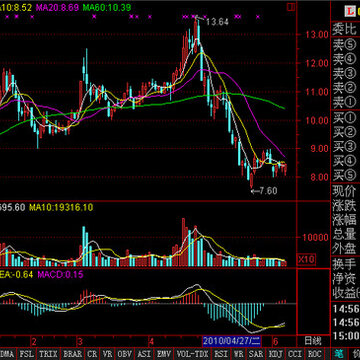360x360 pixels.
Task: Select the ASI indicator tab
Action: [144, 354]
